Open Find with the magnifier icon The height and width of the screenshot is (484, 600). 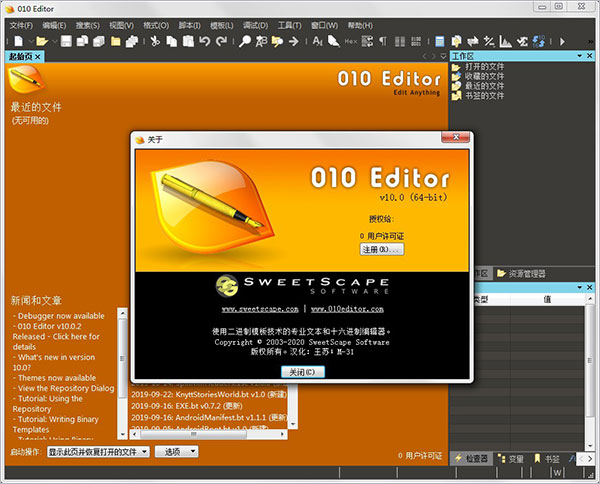(x=245, y=41)
